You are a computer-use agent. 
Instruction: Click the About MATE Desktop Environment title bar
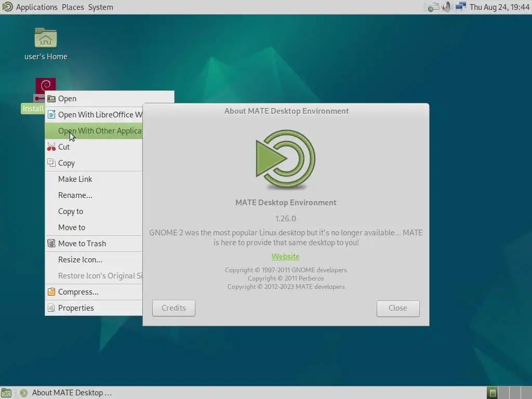(286, 111)
